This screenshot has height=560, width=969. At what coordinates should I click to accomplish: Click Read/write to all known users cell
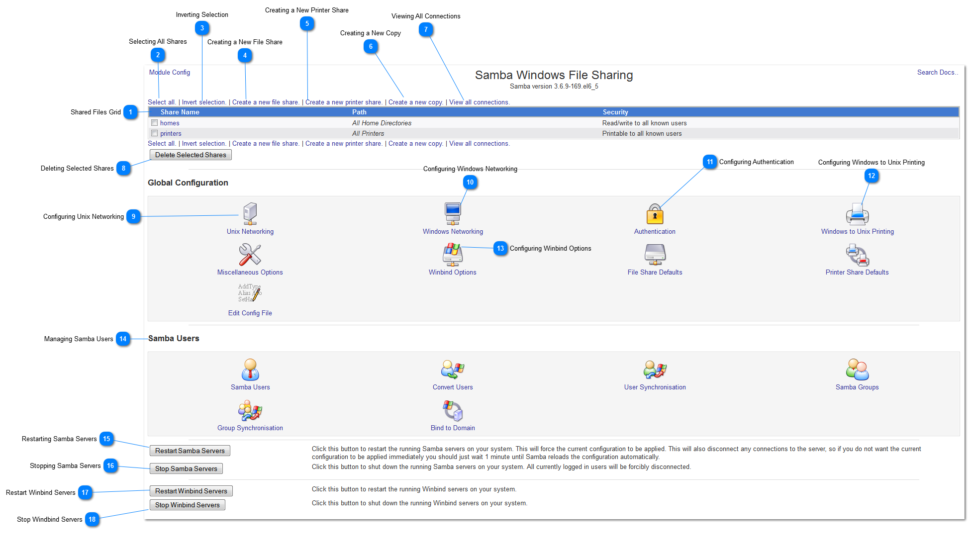click(644, 123)
